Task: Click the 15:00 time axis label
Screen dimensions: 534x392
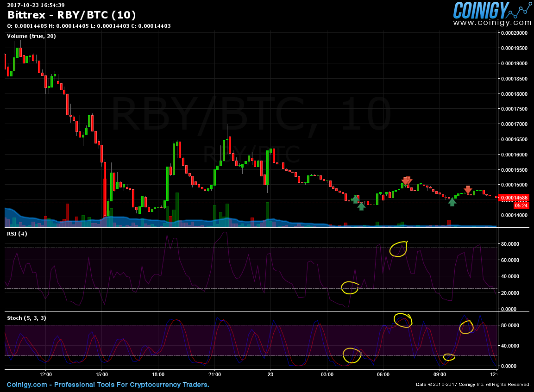Action: coord(102,374)
